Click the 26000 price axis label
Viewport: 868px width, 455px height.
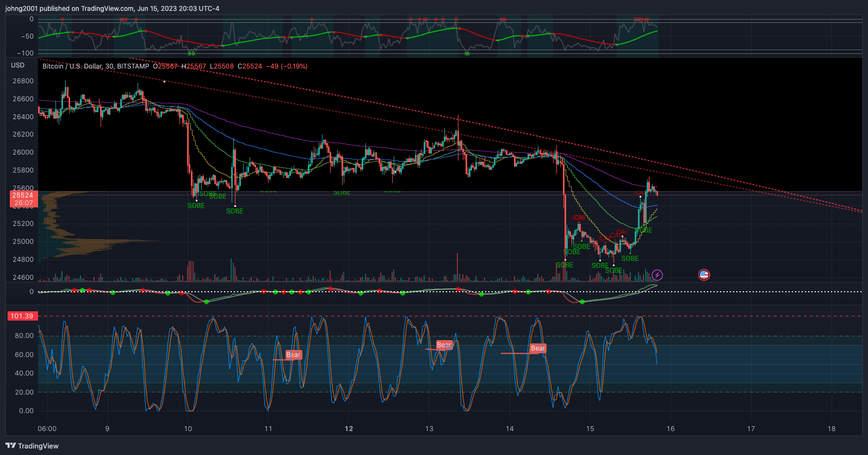[x=23, y=152]
